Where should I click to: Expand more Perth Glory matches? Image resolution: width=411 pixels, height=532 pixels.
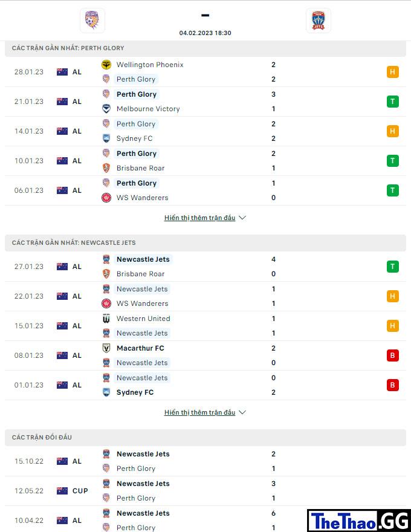(x=199, y=218)
